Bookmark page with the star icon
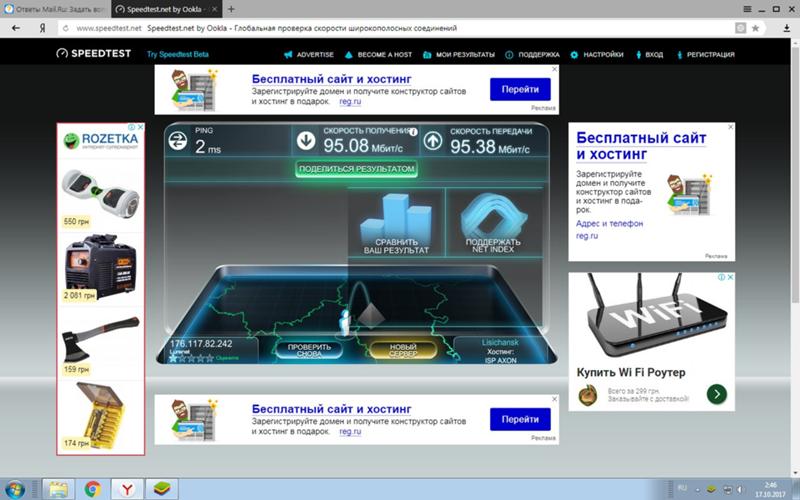The height and width of the screenshot is (500, 800). pyautogui.click(x=755, y=28)
